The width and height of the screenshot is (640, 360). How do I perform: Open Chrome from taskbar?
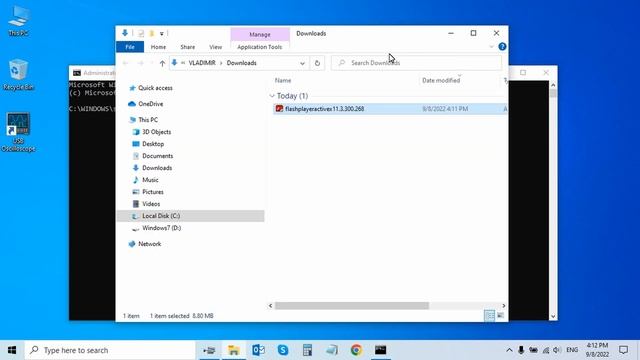click(356, 350)
